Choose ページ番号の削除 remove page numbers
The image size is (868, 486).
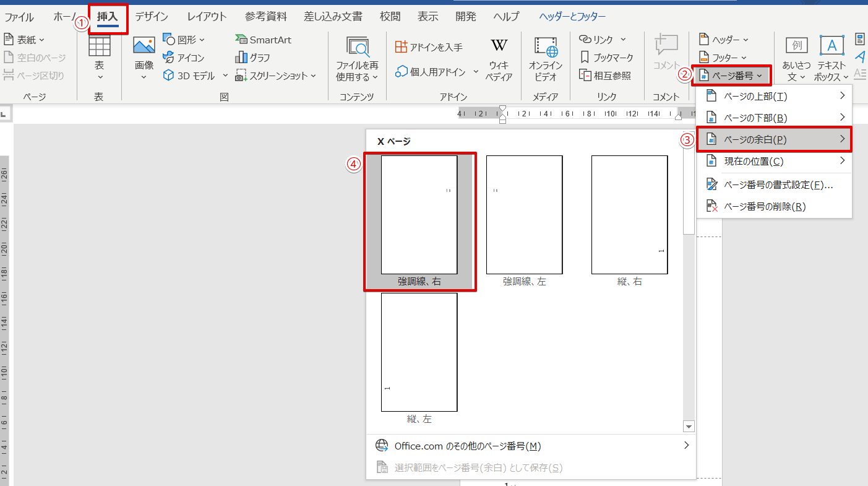click(x=774, y=206)
